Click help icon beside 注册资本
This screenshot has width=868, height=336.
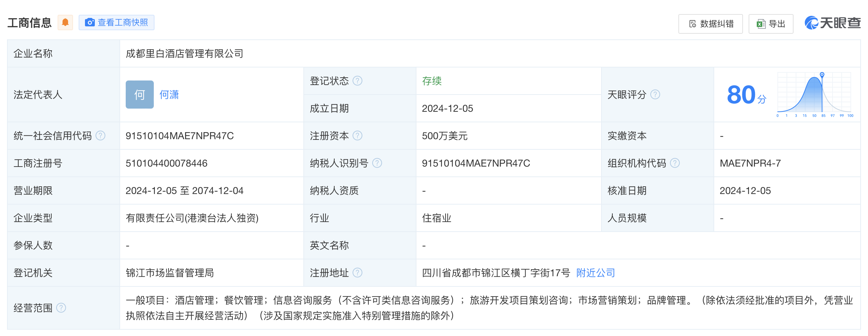coord(357,136)
